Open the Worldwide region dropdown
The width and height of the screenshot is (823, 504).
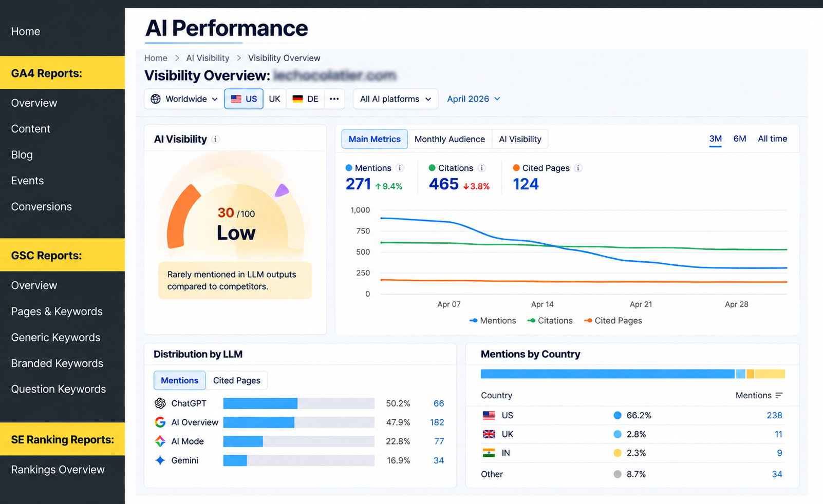tap(184, 99)
